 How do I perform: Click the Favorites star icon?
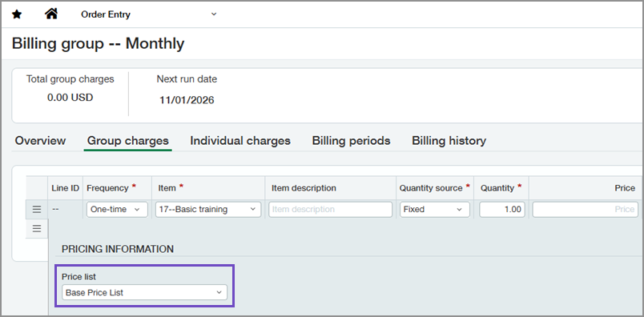[17, 14]
